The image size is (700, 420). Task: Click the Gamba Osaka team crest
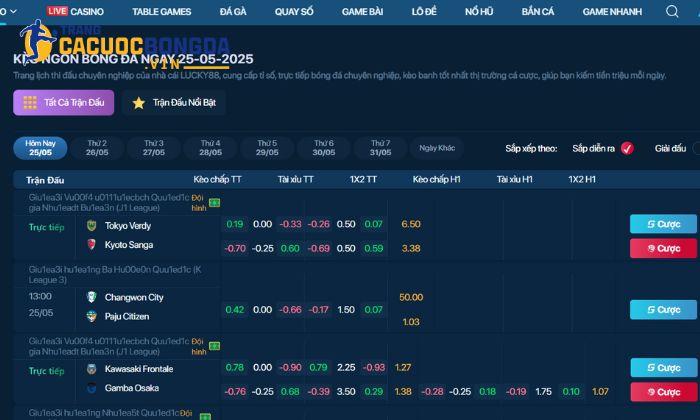click(x=92, y=389)
